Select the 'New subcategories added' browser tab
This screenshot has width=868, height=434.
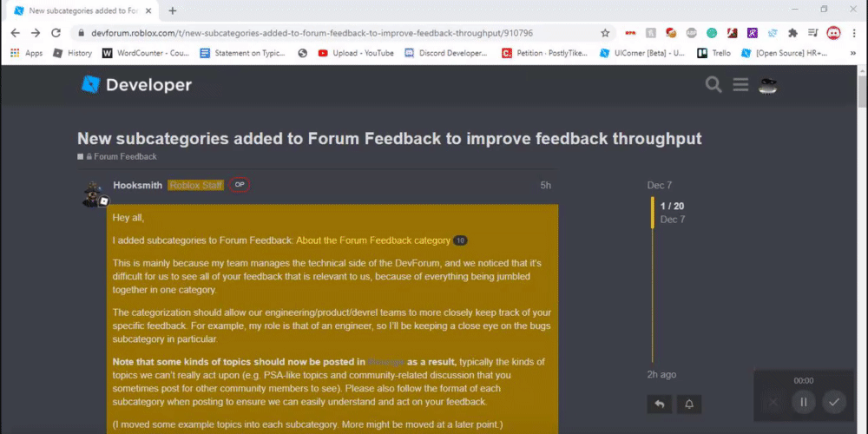[83, 10]
